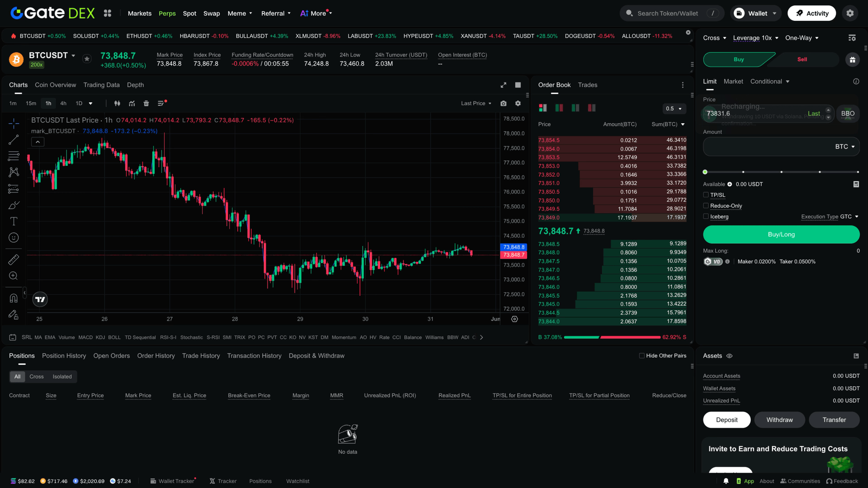868x488 pixels.
Task: Expand the BTCUSDT pair selector
Action: pyautogui.click(x=52, y=55)
